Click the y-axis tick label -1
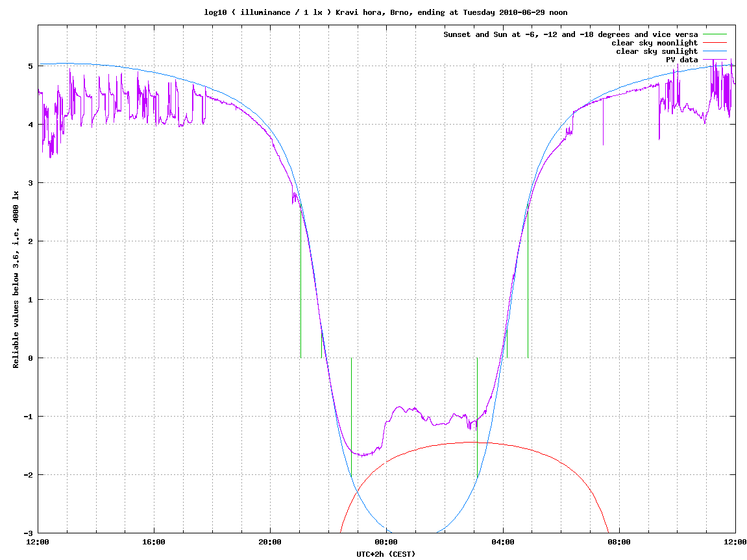Image resolution: width=747 pixels, height=560 pixels. pyautogui.click(x=29, y=417)
